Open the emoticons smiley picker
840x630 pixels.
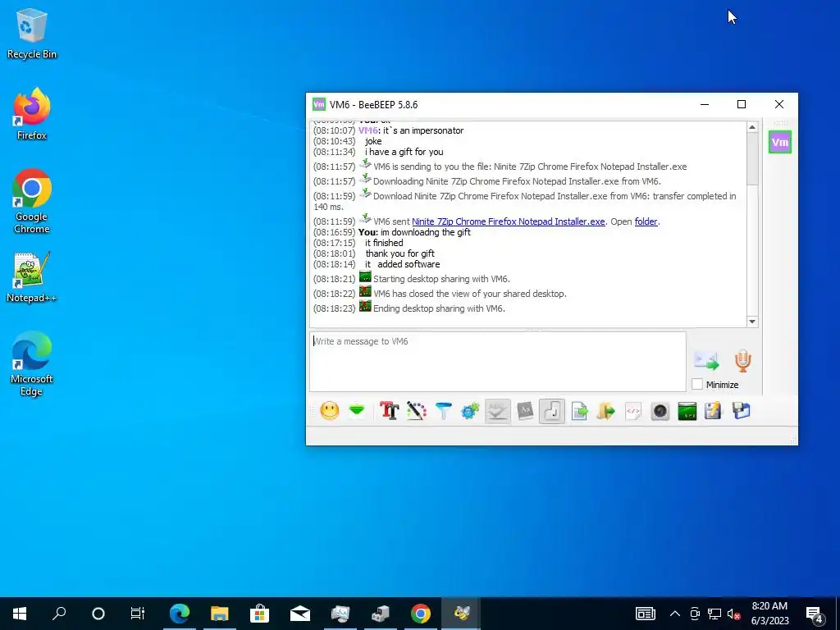pos(330,412)
